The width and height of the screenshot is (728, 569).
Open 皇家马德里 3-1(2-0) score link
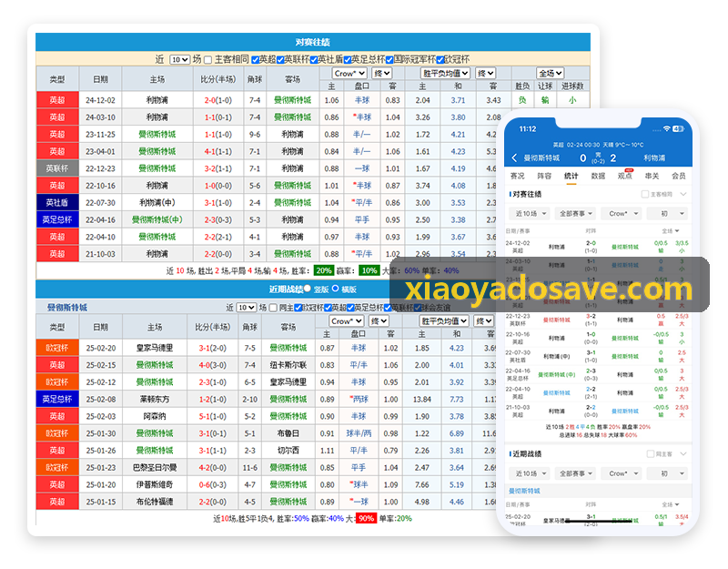pyautogui.click(x=213, y=348)
